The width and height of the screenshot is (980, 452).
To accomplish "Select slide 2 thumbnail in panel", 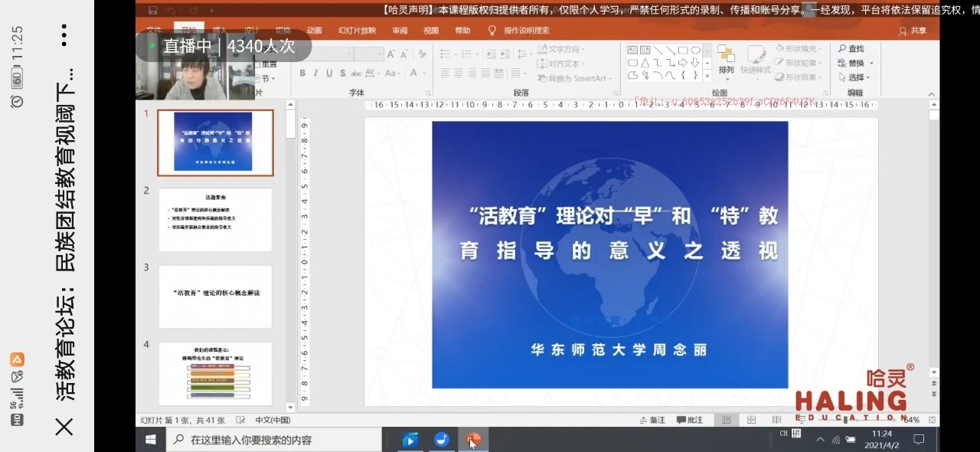I will (215, 220).
